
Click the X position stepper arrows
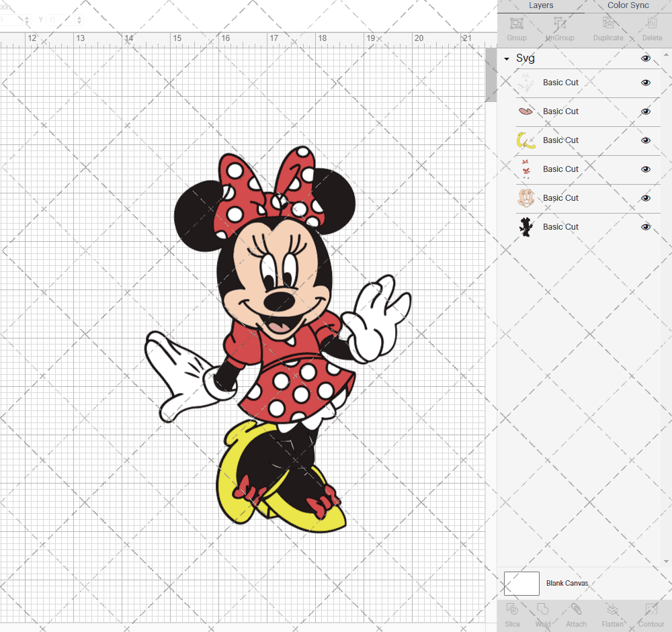point(27,19)
